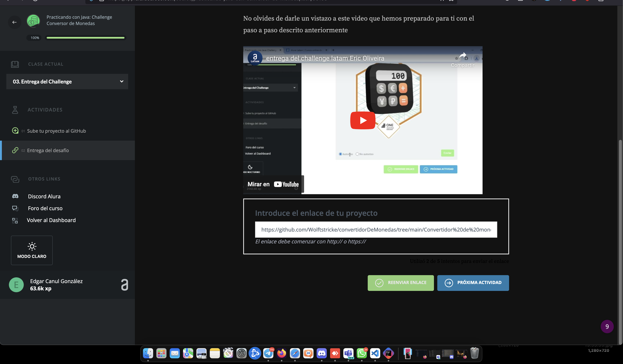Viewport: 623px width, 364px height.
Task: Open Notes from the dock
Action: (x=215, y=353)
